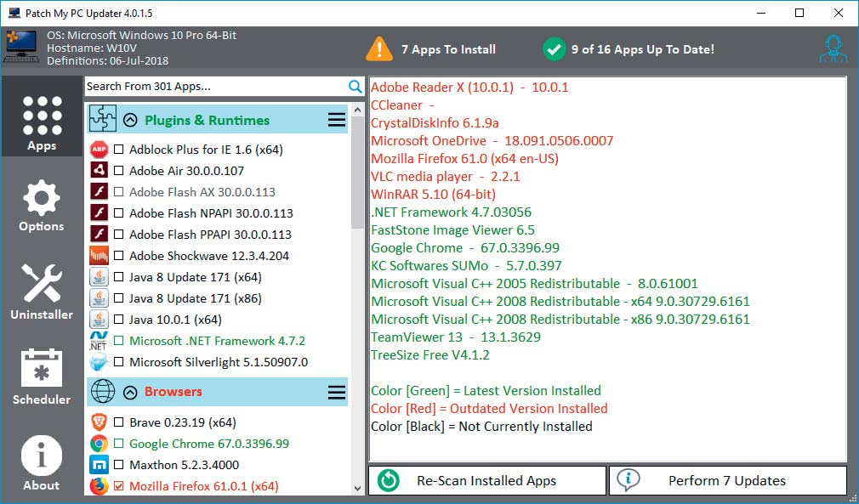The height and width of the screenshot is (504, 859).
Task: Select FastStone Image Viewer 6.5 entry
Action: pos(452,229)
